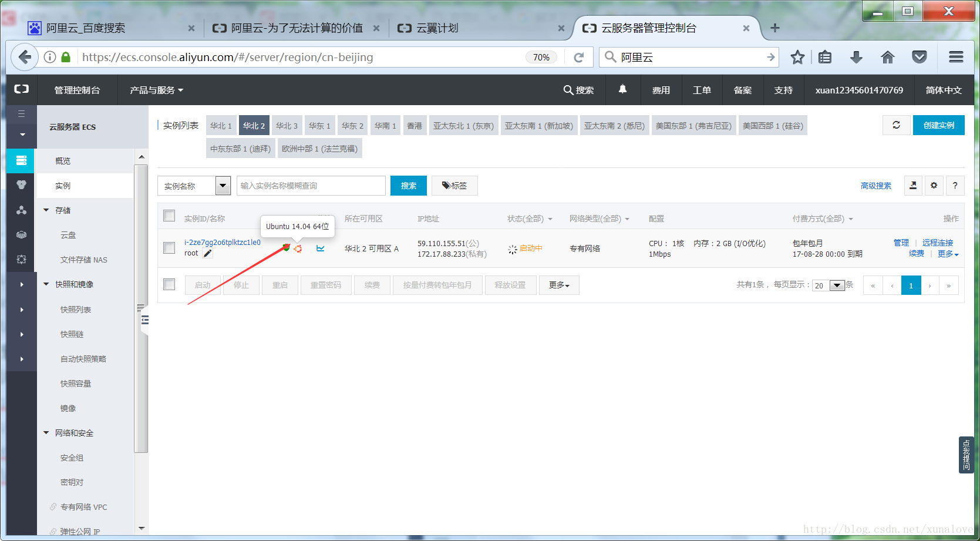Open the browser hamburger menu
Image resolution: width=980 pixels, height=541 pixels.
pos(956,57)
